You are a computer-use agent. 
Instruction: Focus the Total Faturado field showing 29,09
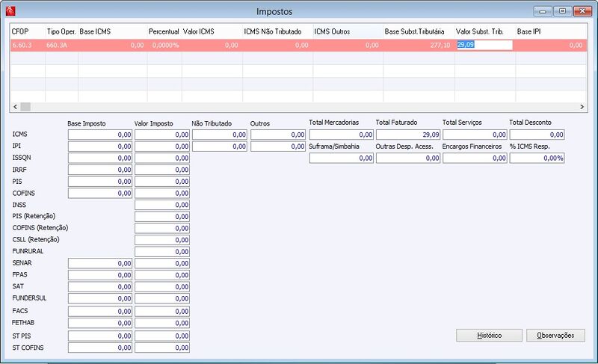pyautogui.click(x=408, y=135)
